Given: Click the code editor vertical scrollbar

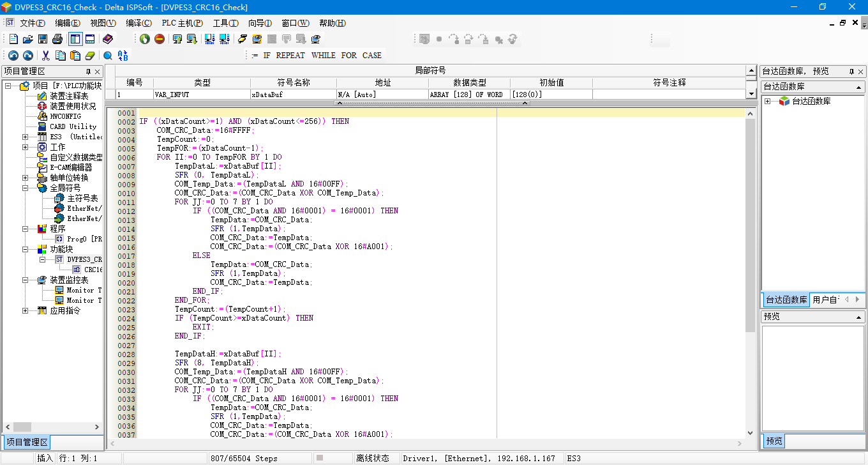Looking at the screenshot, I should tap(750, 224).
